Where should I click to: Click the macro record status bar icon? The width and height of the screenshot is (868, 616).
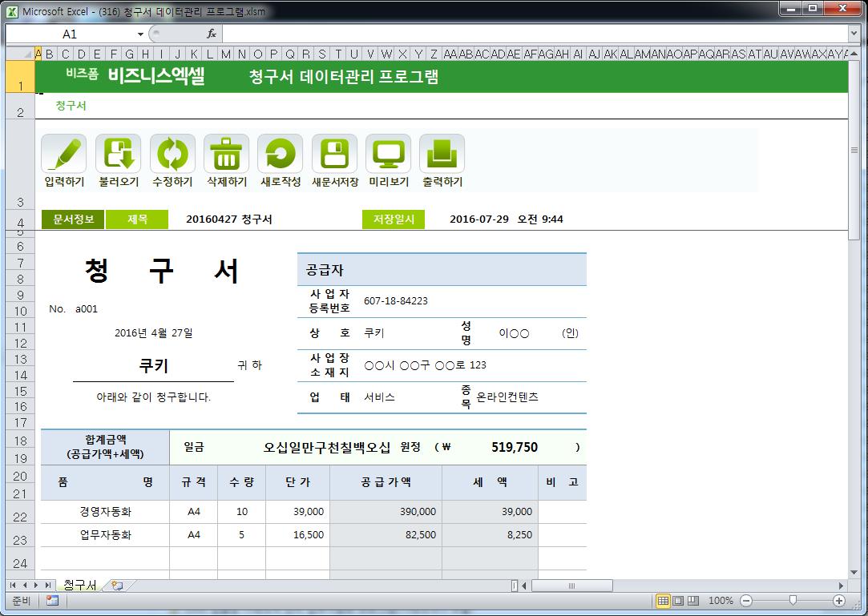[53, 601]
